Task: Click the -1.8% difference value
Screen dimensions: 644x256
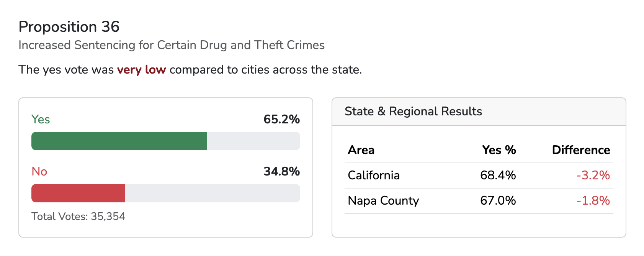Action: click(x=593, y=201)
